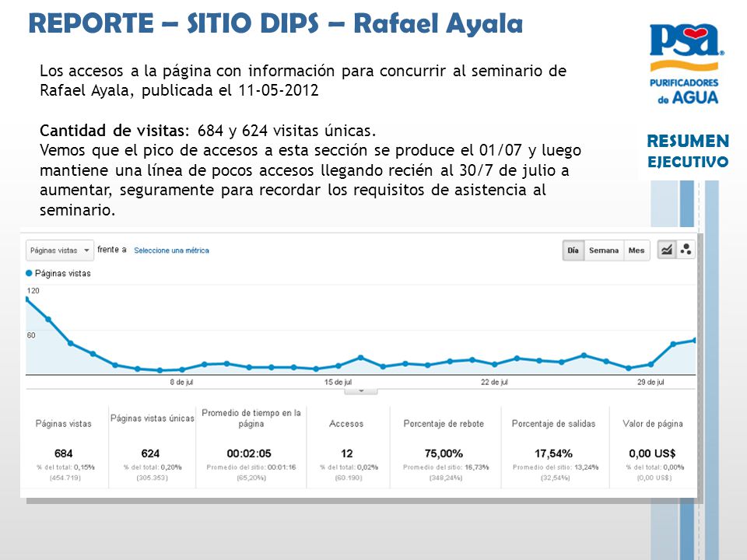This screenshot has height=560, width=747.
Task: Switch chart to Día view
Action: point(573,250)
